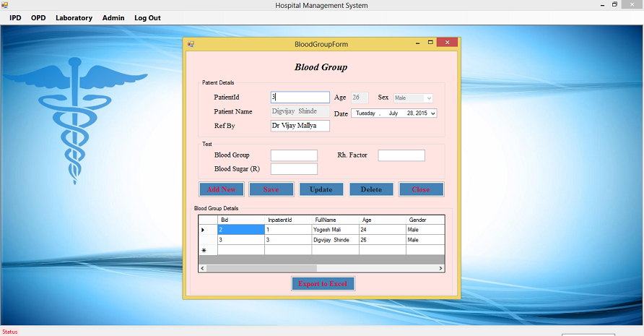The width and height of the screenshot is (644, 336).
Task: Select the row header arrow for first row
Action: tap(208, 230)
